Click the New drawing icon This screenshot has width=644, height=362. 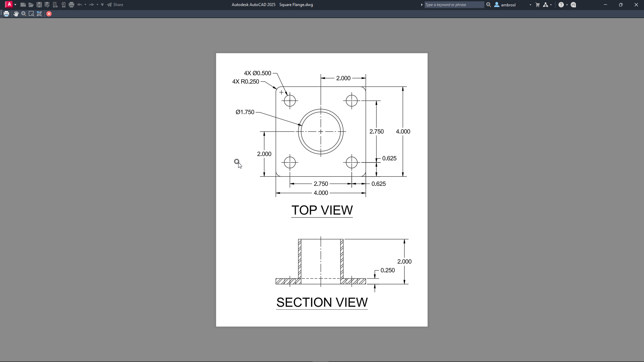click(x=23, y=5)
